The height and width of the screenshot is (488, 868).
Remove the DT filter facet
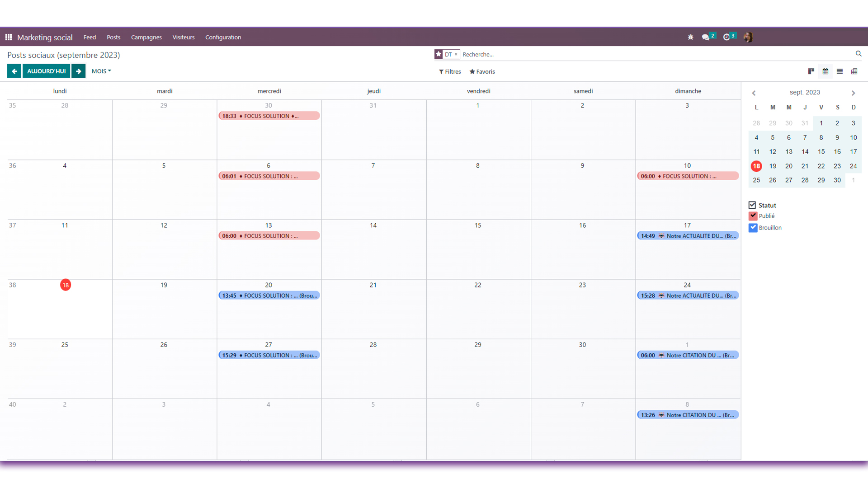[x=456, y=54]
